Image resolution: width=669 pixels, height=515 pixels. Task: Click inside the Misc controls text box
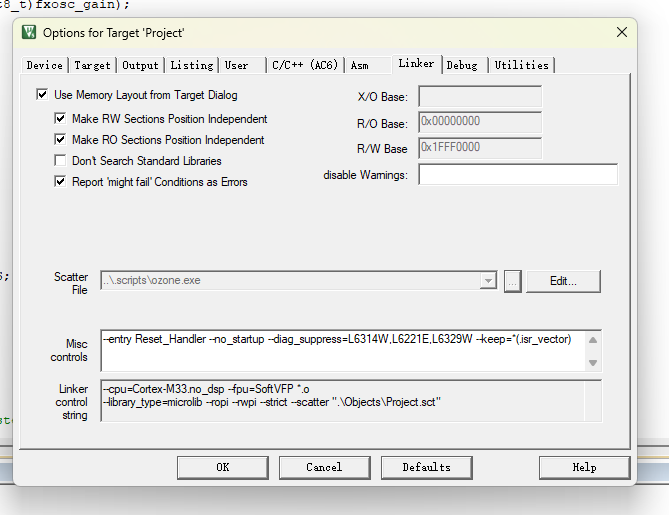(x=343, y=351)
